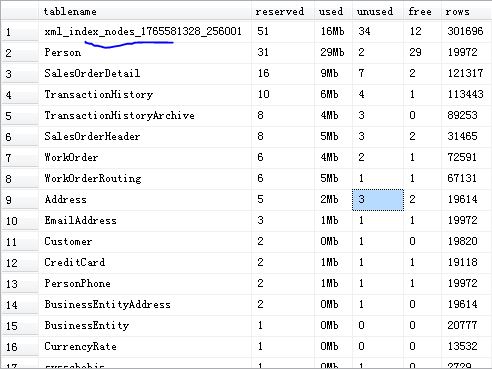The height and width of the screenshot is (370, 492).
Task: Select the BusinessEntity cell
Action: click(x=145, y=326)
